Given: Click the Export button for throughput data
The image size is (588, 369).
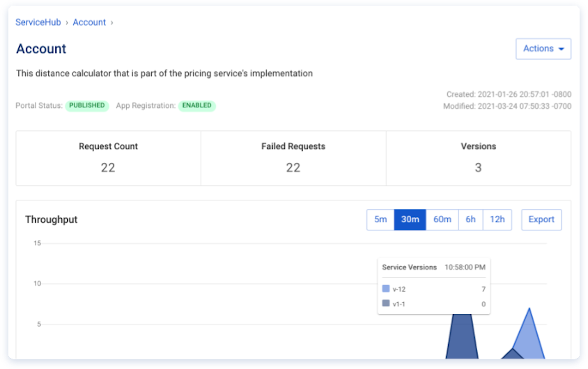Looking at the screenshot, I should coord(541,219).
